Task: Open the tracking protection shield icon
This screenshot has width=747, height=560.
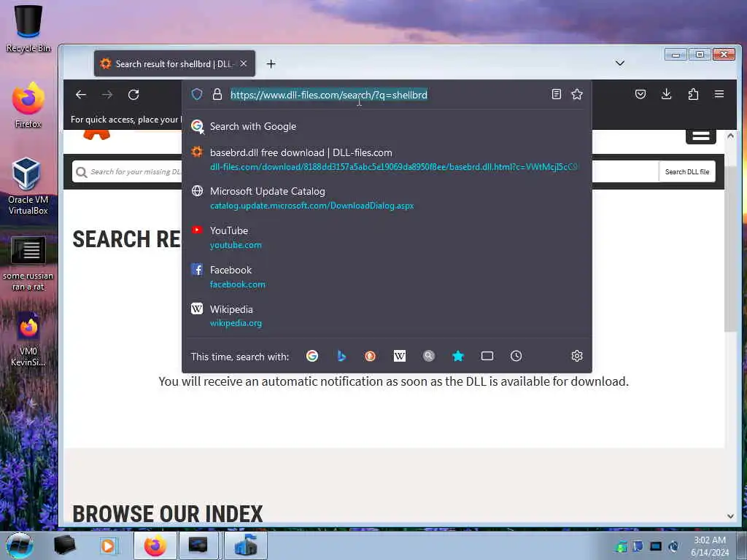Action: point(197,94)
